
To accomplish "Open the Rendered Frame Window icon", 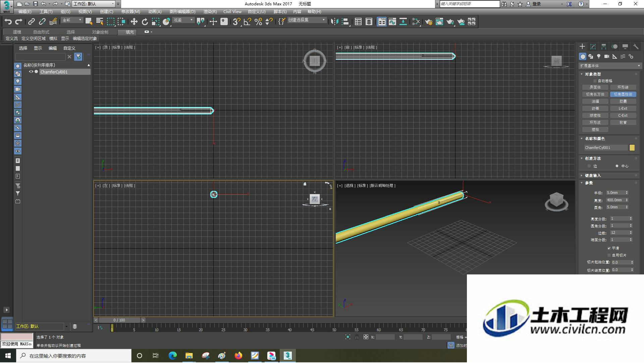I will [439, 22].
